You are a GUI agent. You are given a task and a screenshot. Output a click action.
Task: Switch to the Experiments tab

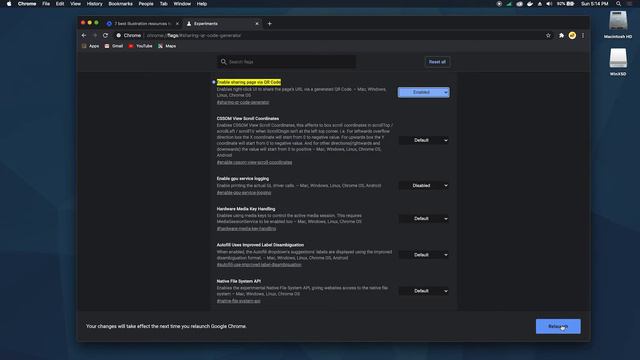coord(222,24)
